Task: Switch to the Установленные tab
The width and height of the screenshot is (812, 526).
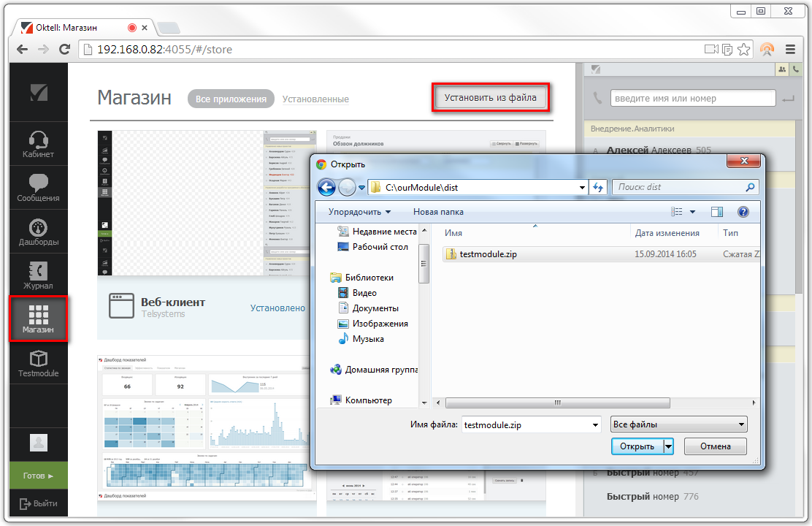Action: 315,99
